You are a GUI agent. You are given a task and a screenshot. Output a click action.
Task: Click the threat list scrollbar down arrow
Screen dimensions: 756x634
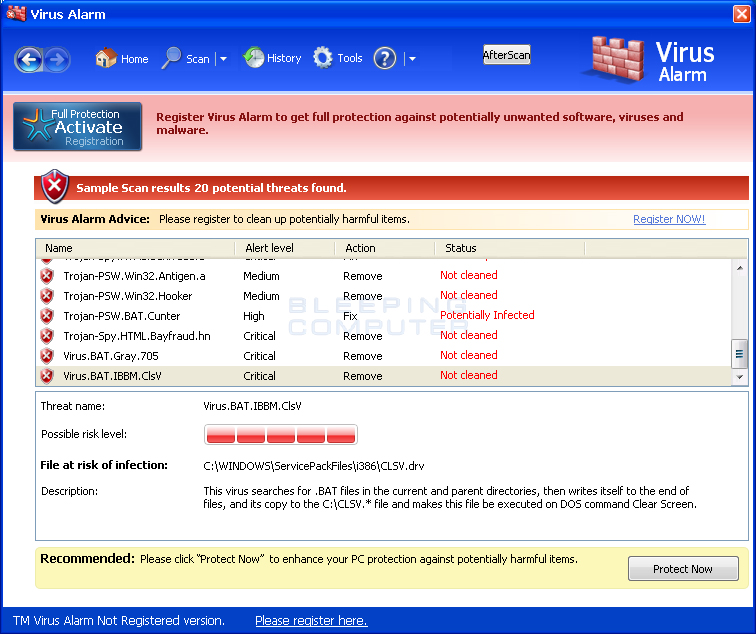(x=740, y=377)
